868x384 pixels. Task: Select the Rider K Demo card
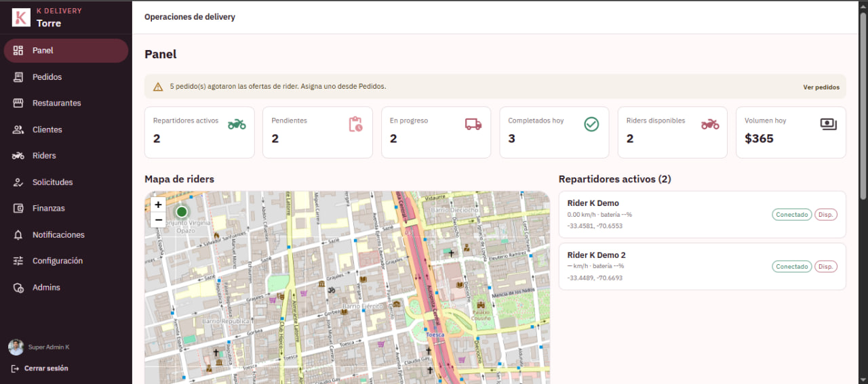(x=702, y=214)
